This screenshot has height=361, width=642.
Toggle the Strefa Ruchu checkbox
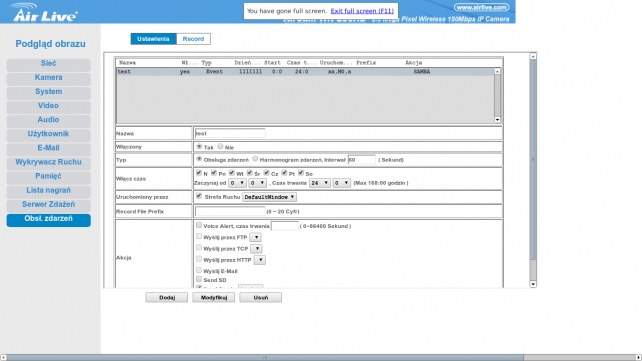pos(199,196)
